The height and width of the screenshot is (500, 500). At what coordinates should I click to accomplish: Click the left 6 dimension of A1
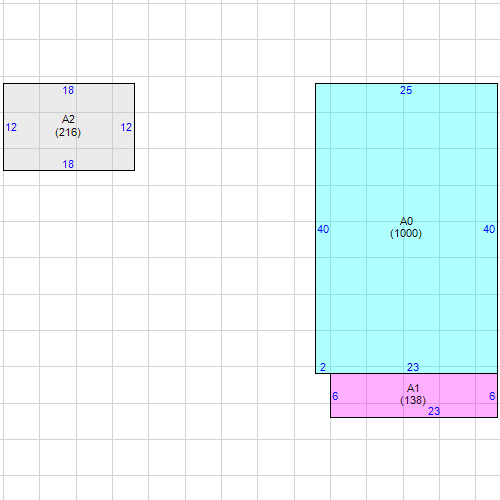point(335,396)
